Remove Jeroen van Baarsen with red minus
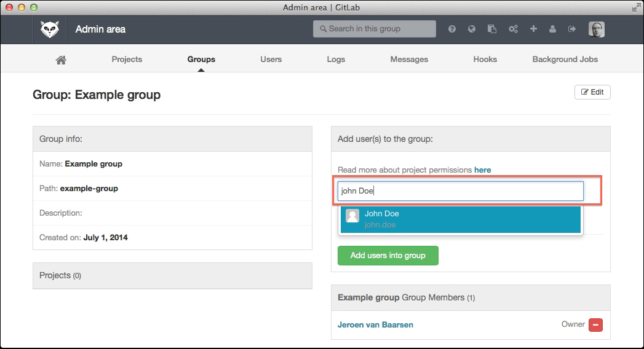The image size is (644, 349). pos(595,325)
